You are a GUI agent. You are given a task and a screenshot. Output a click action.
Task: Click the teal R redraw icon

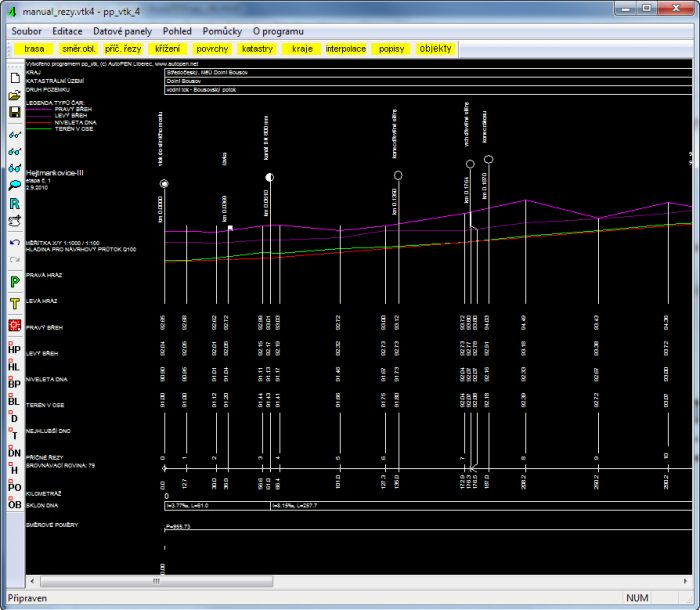[15, 204]
